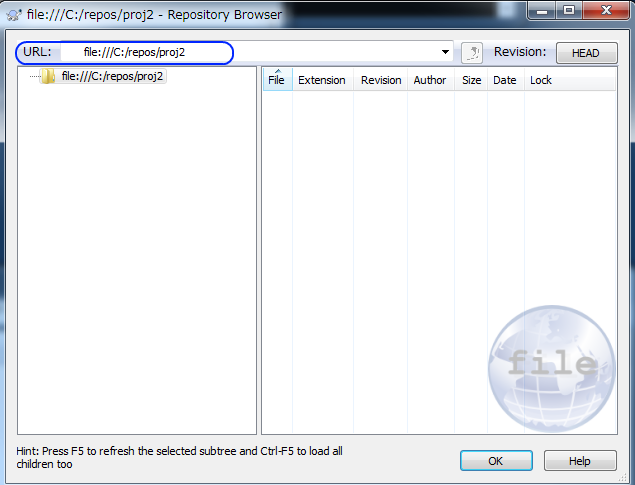Select the file:///C:/repos/proj2 tree item
635x485 pixels.
tap(112, 76)
